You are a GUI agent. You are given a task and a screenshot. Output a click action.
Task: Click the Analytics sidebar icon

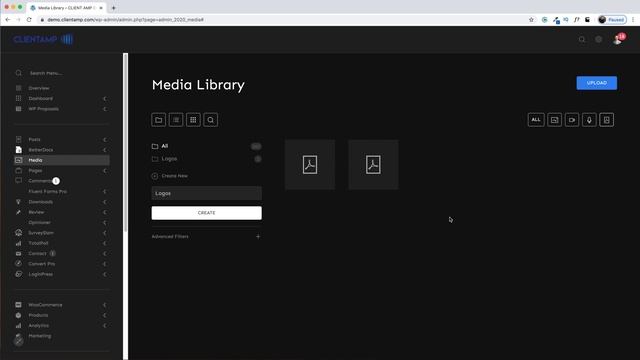pyautogui.click(x=18, y=326)
